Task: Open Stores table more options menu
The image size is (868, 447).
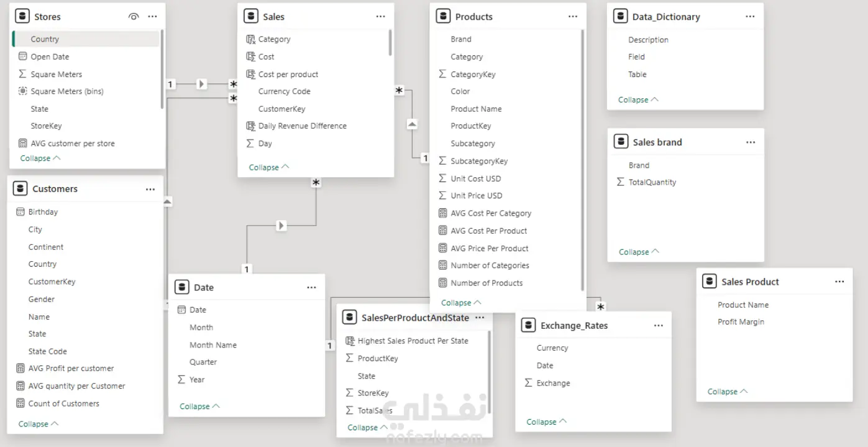Action: pyautogui.click(x=153, y=17)
